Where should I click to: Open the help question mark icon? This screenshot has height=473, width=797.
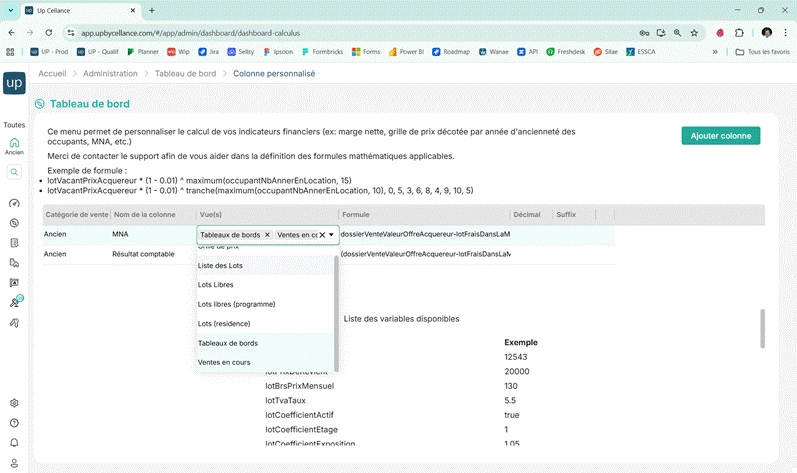coord(14,423)
